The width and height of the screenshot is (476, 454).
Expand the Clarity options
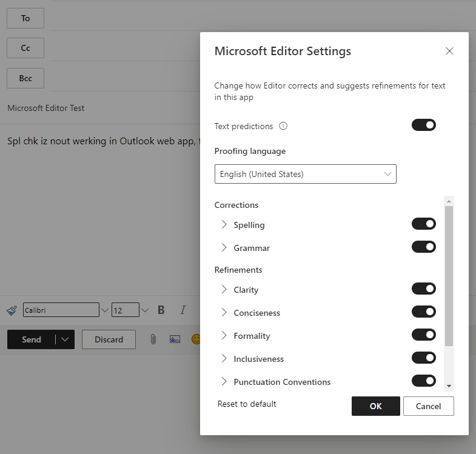pyautogui.click(x=224, y=290)
